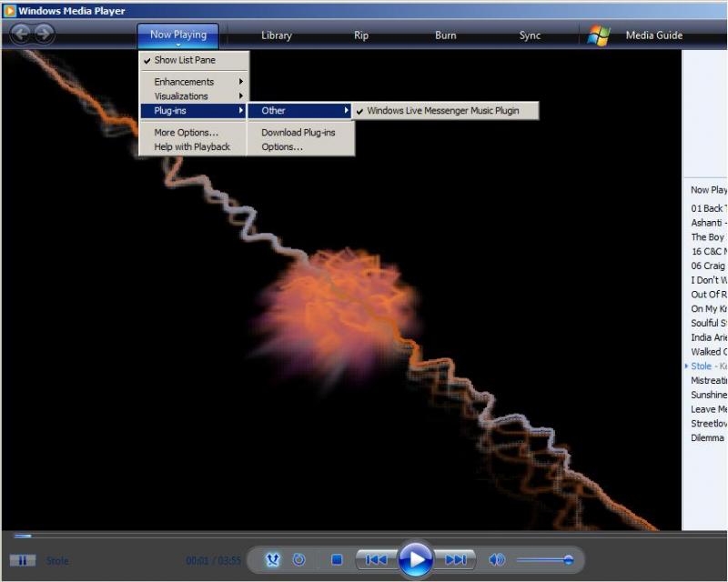This screenshot has width=728, height=582.
Task: Switch to the Library tab
Action: pyautogui.click(x=277, y=35)
